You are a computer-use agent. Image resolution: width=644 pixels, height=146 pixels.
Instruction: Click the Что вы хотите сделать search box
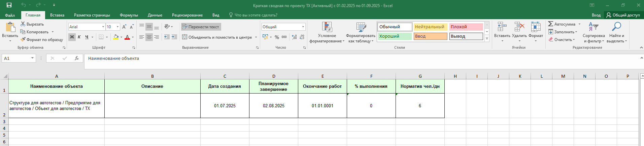253,15
